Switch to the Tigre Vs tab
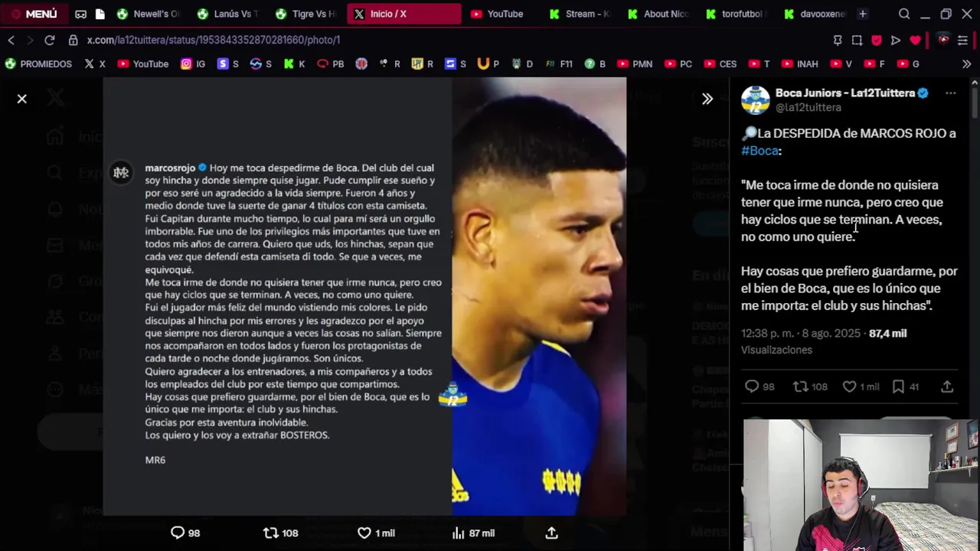 click(306, 14)
